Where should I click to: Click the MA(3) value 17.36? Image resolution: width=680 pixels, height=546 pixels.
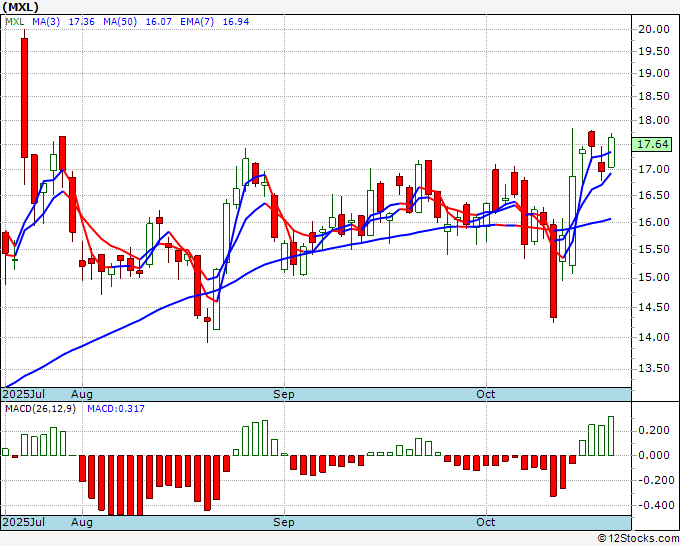[x=82, y=22]
